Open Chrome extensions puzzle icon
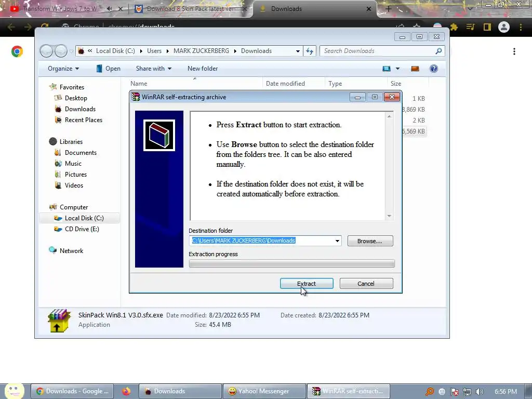 (454, 27)
